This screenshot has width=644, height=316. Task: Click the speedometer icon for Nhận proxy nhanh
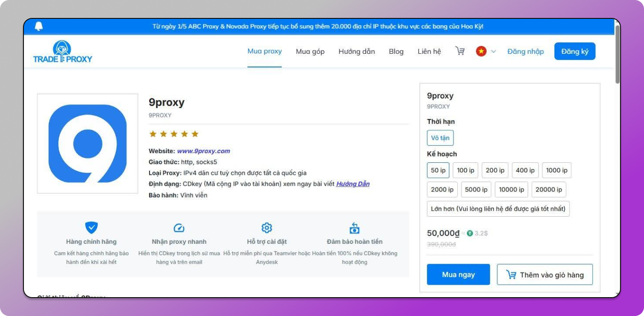point(179,228)
